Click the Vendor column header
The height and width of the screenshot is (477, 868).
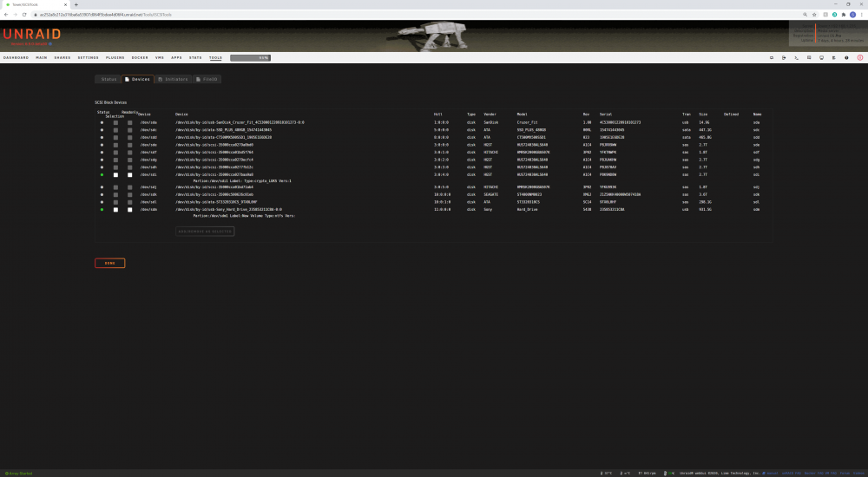[x=490, y=114]
